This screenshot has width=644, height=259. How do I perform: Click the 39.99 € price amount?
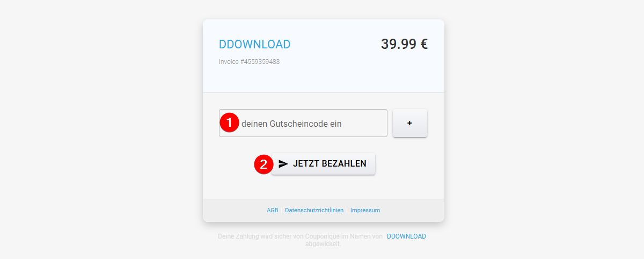coord(404,44)
